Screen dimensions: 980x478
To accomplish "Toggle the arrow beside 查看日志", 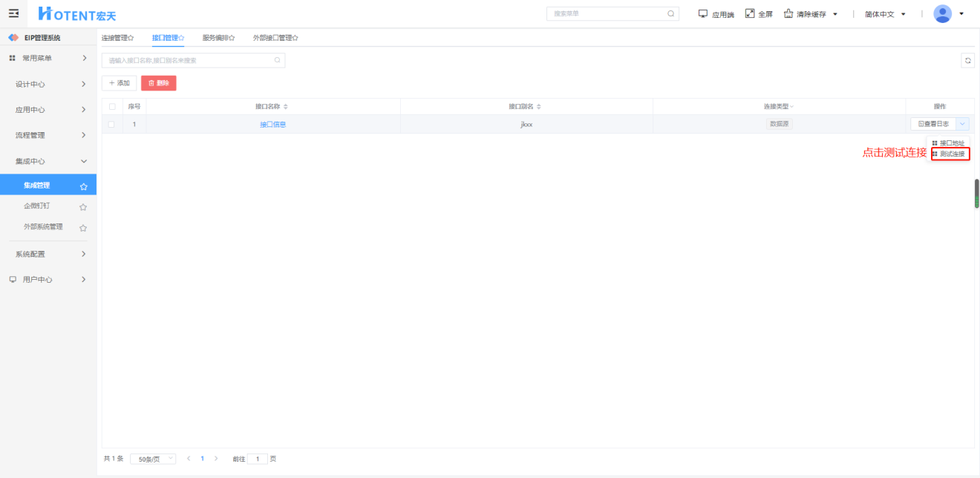I will click(x=963, y=124).
